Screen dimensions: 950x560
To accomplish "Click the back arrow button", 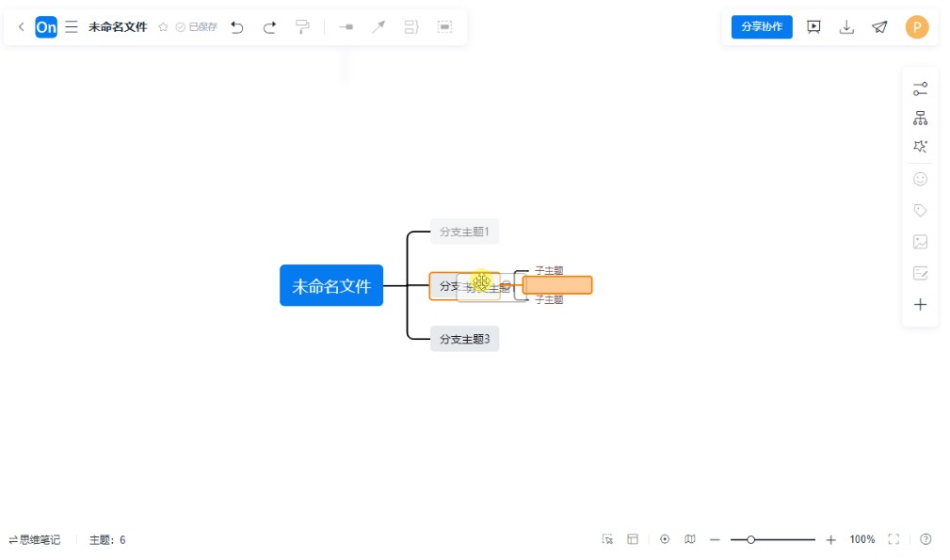I will click(x=22, y=27).
